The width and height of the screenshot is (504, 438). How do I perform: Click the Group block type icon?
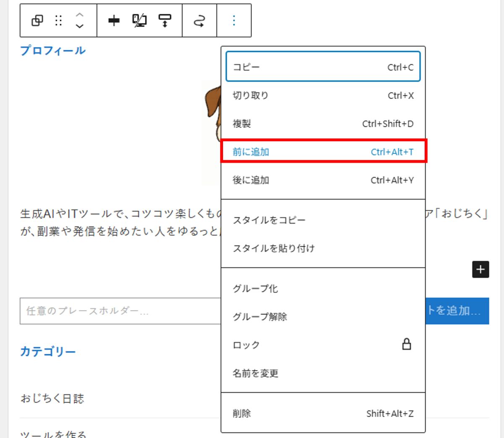tap(37, 21)
